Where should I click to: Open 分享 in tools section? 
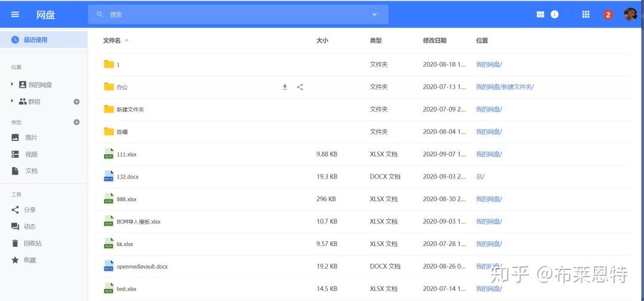(30, 210)
